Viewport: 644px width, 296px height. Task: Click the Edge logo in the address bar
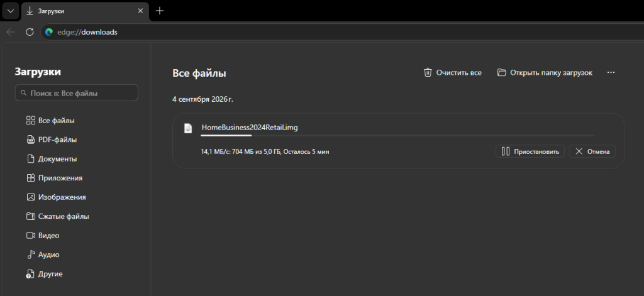[x=49, y=32]
